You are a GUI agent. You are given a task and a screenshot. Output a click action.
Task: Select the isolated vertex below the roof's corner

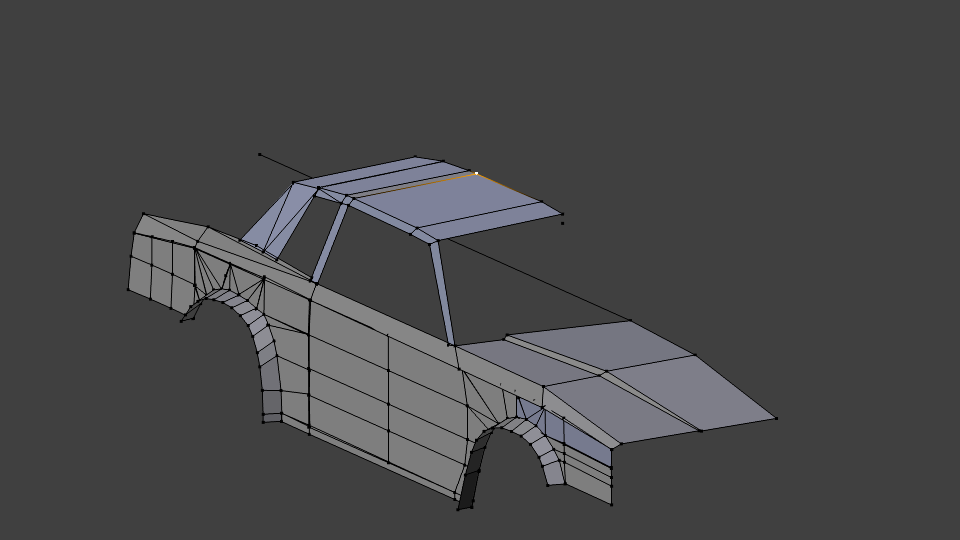tap(563, 223)
